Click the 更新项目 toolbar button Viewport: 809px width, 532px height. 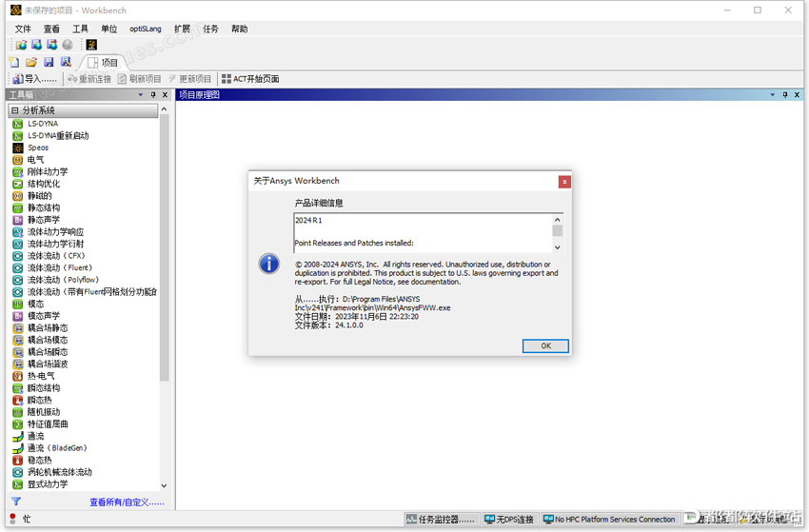(189, 79)
